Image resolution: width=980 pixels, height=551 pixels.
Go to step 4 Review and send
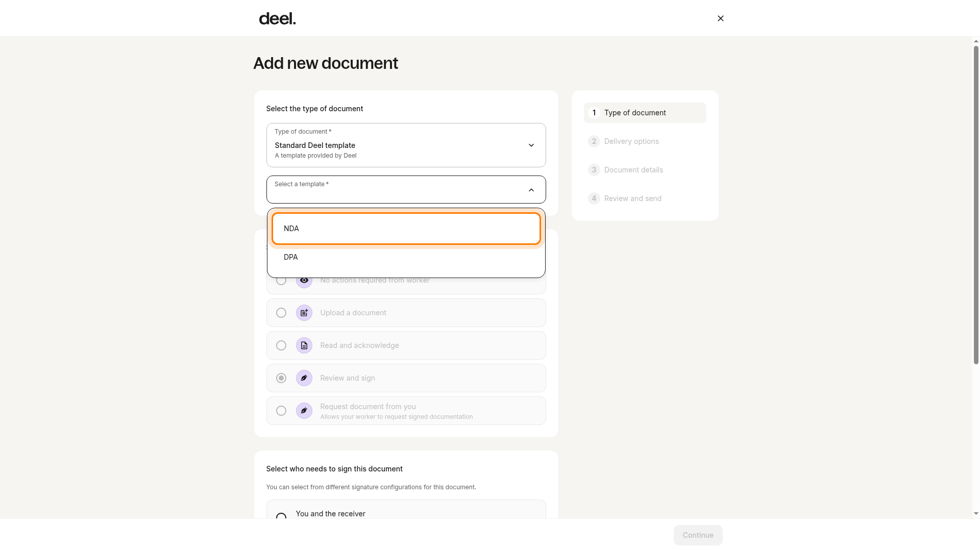645,198
